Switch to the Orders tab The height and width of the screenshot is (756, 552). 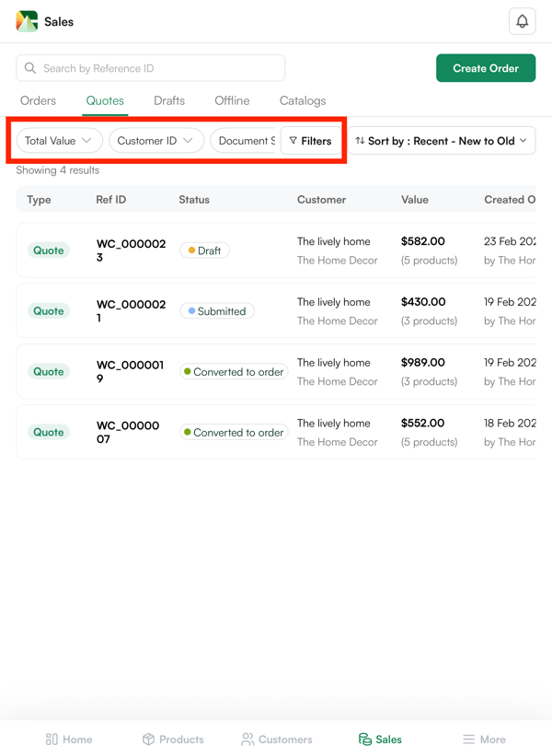(x=38, y=100)
